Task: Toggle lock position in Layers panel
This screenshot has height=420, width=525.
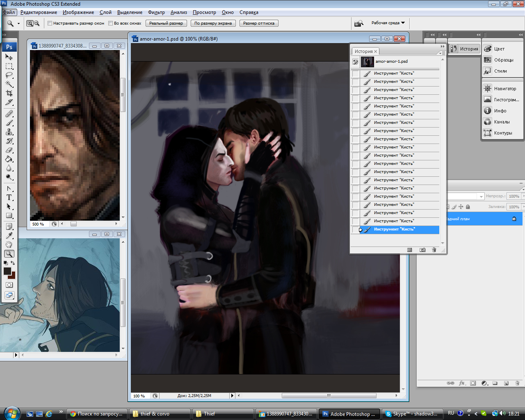Action: tap(461, 207)
